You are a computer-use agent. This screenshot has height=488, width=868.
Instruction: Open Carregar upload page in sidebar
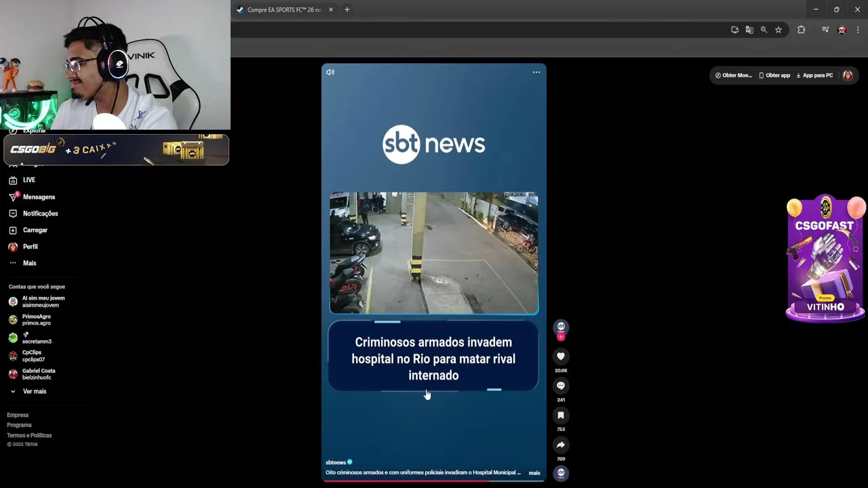click(35, 230)
